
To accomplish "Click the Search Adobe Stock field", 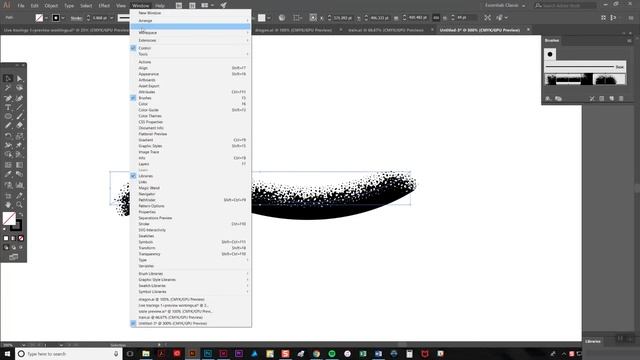I will point(565,5).
